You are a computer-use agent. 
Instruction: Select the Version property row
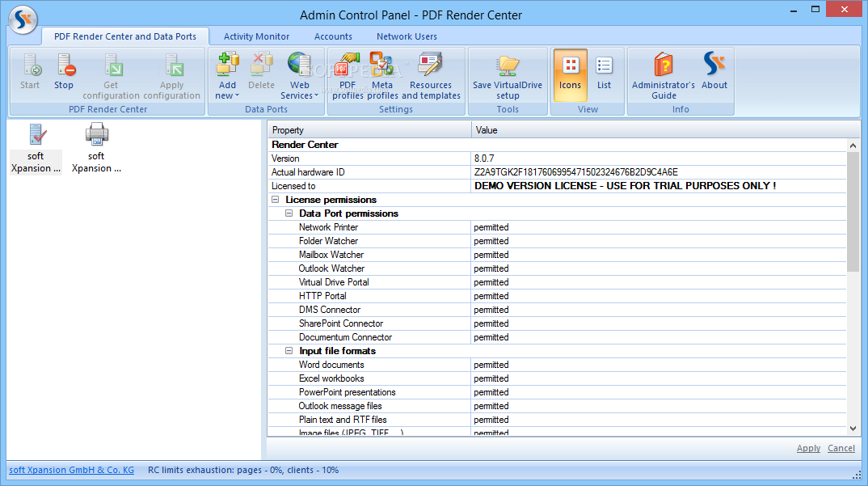(557, 158)
